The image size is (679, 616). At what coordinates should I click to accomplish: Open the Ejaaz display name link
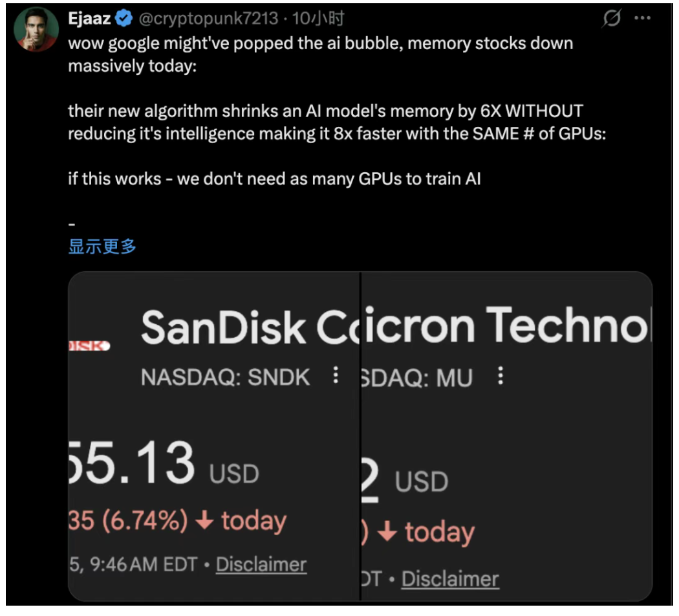click(89, 19)
